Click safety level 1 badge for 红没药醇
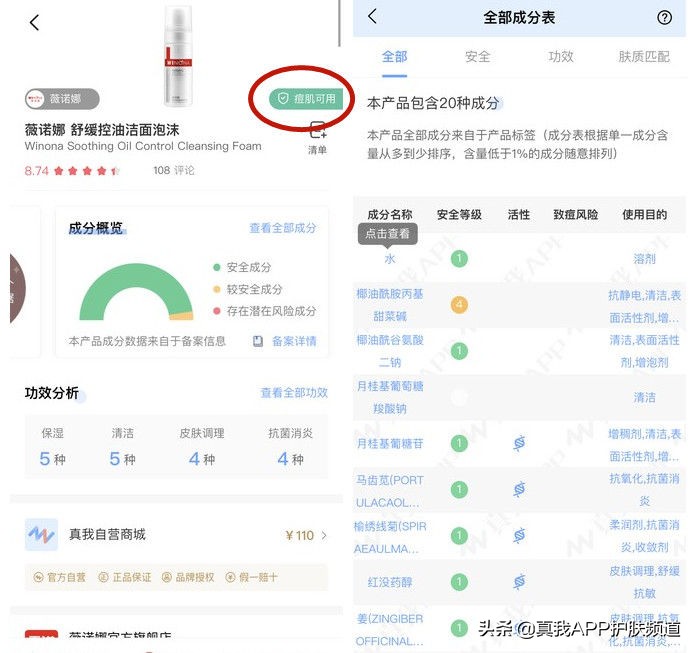 (x=459, y=582)
